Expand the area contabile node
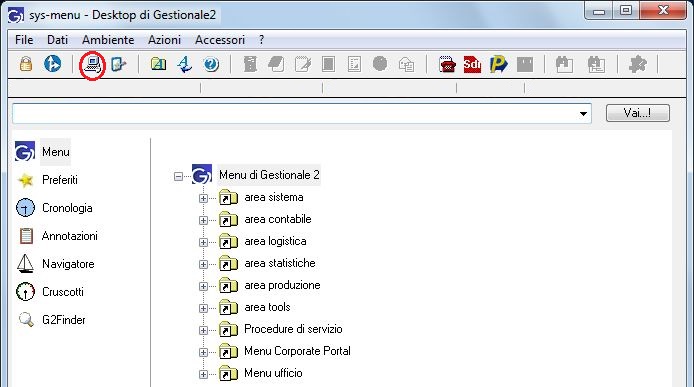 click(203, 220)
